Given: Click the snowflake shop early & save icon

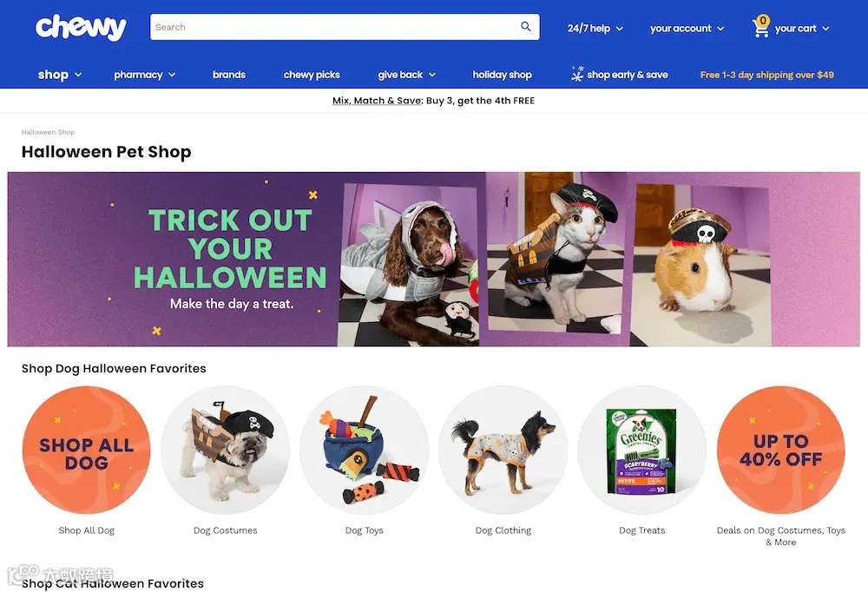Looking at the screenshot, I should tap(577, 74).
